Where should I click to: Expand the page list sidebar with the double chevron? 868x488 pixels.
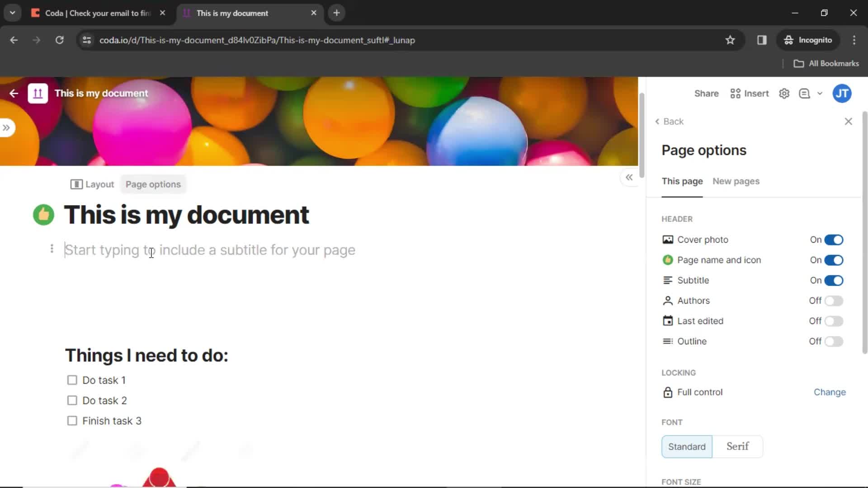(x=6, y=127)
